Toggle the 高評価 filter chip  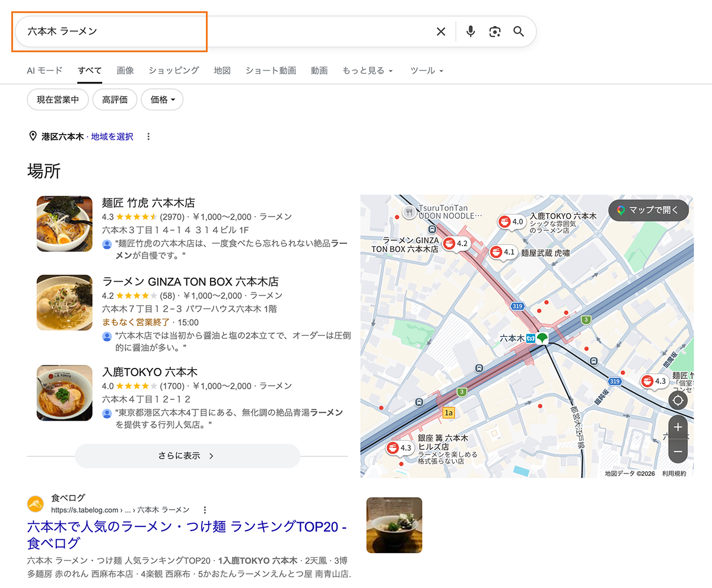[x=115, y=100]
